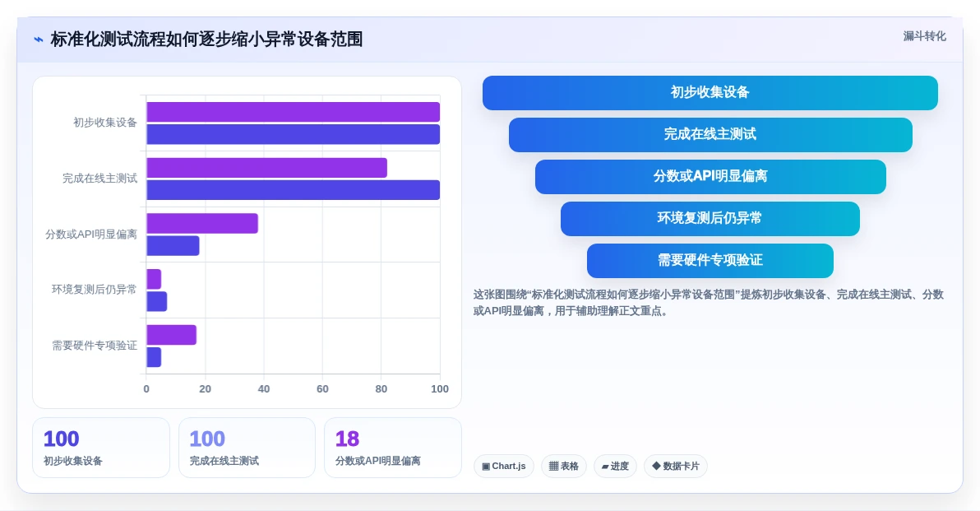Screen dimensions: 980x511
Task: Select the 需要硬件专项验证 funnel stage
Action: (710, 260)
